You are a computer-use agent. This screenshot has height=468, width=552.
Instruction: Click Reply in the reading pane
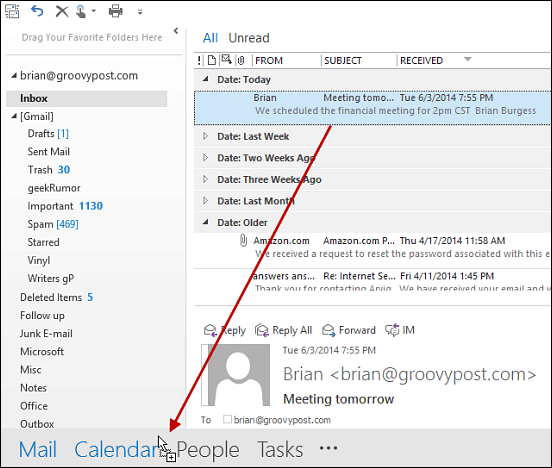(225, 330)
